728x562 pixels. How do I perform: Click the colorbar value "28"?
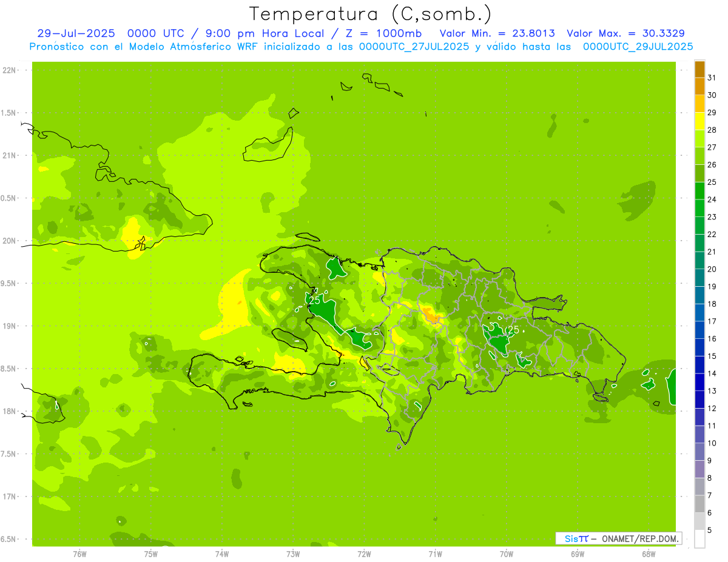(712, 130)
